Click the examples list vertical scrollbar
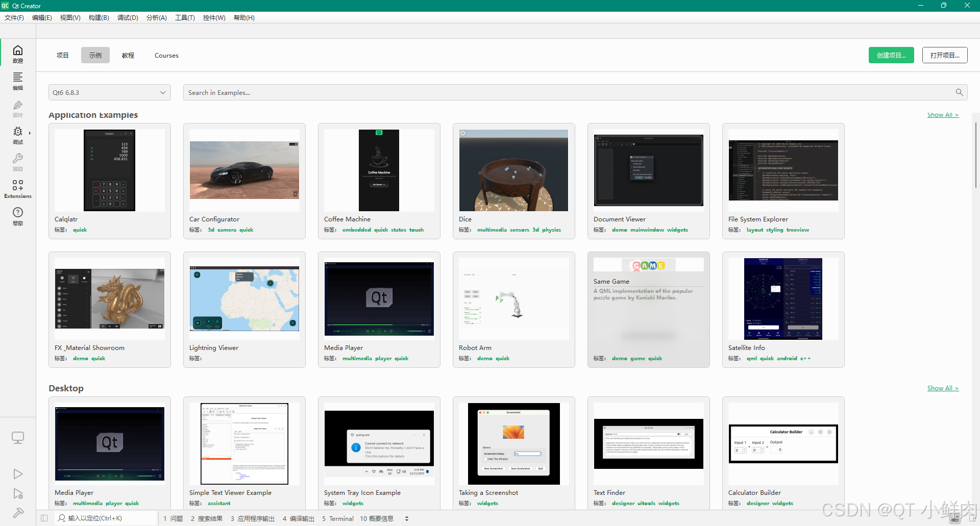 pyautogui.click(x=975, y=156)
